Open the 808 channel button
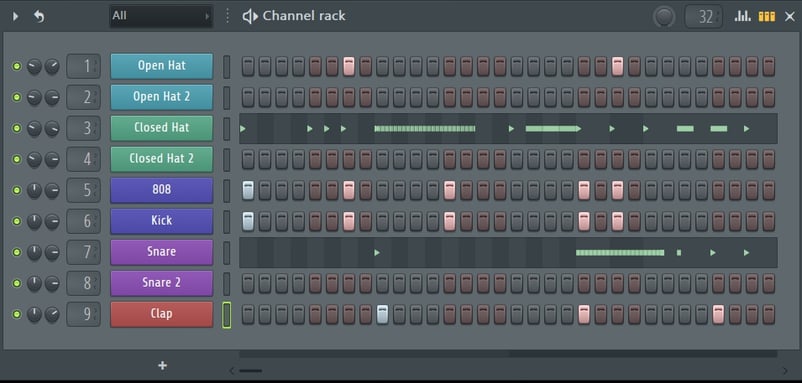802x383 pixels. [x=162, y=190]
